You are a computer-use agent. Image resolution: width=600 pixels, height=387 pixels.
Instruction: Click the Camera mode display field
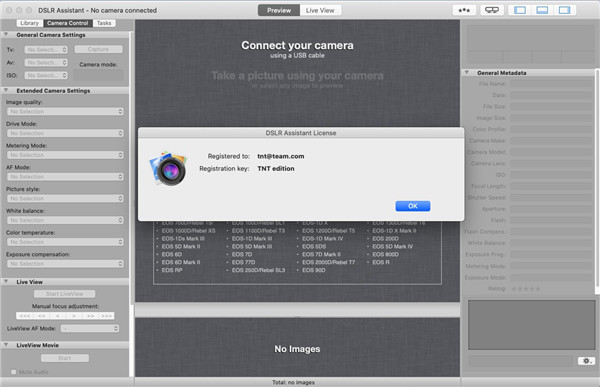tap(99, 75)
